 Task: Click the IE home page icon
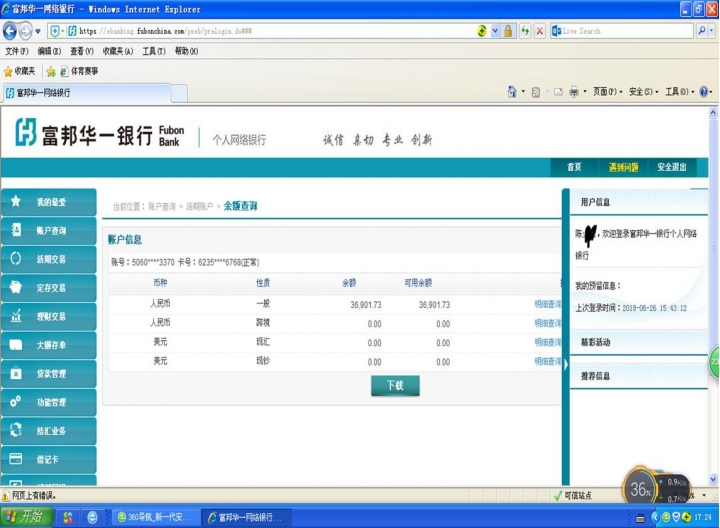512,92
